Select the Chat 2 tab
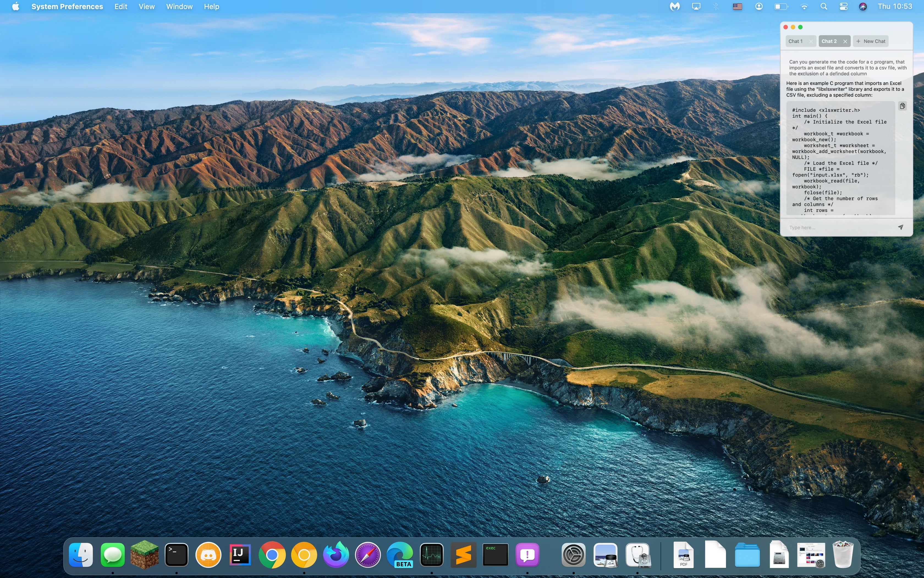The height and width of the screenshot is (578, 924). point(829,41)
